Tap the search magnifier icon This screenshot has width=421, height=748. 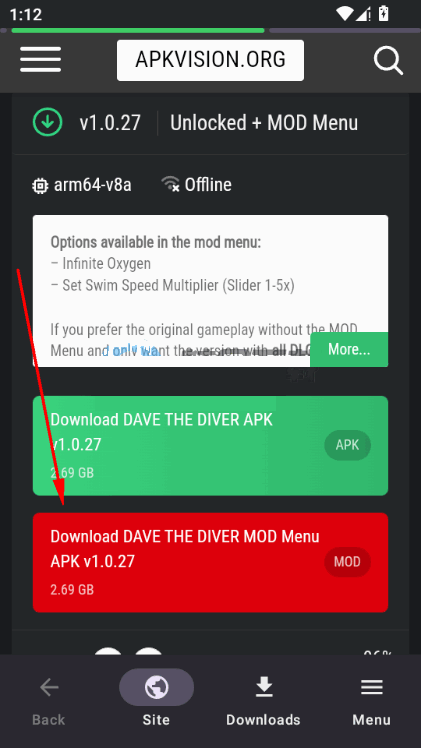(x=388, y=61)
